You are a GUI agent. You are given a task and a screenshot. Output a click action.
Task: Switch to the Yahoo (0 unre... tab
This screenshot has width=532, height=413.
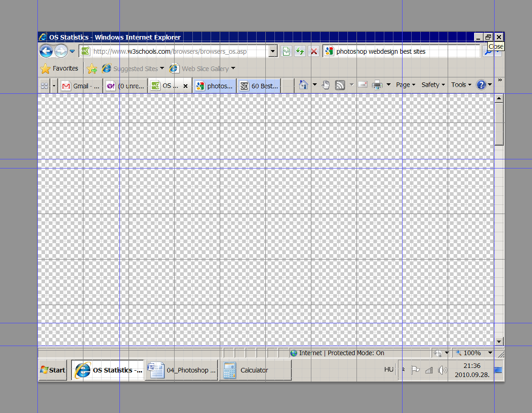pyautogui.click(x=126, y=86)
